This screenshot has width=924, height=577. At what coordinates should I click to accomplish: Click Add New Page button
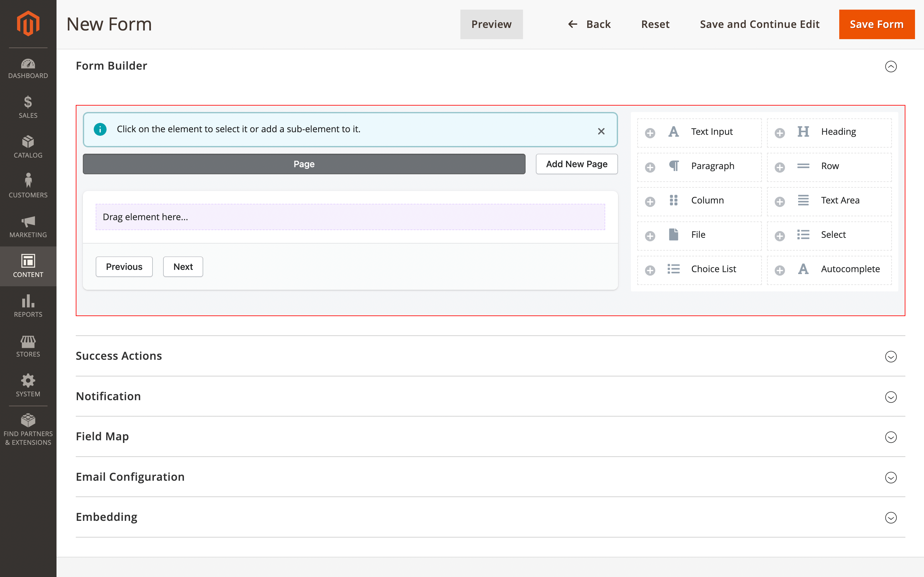[576, 164]
